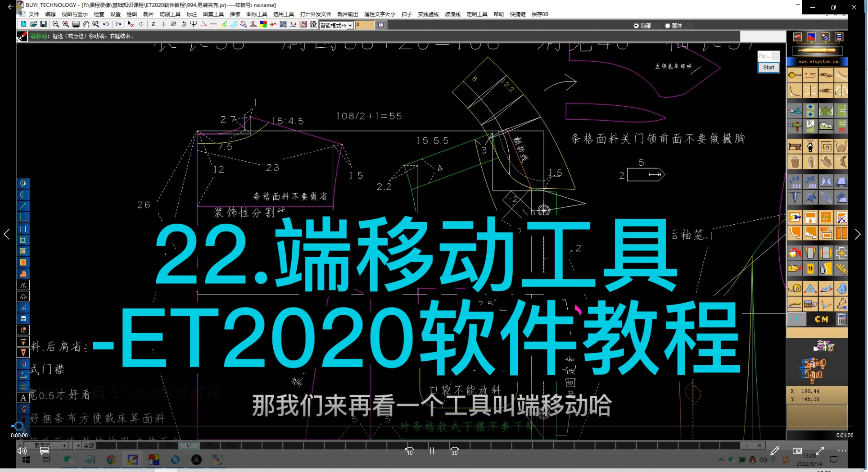This screenshot has width=868, height=472.
Task: Click the plus cross icon in right panel
Action: (x=841, y=253)
